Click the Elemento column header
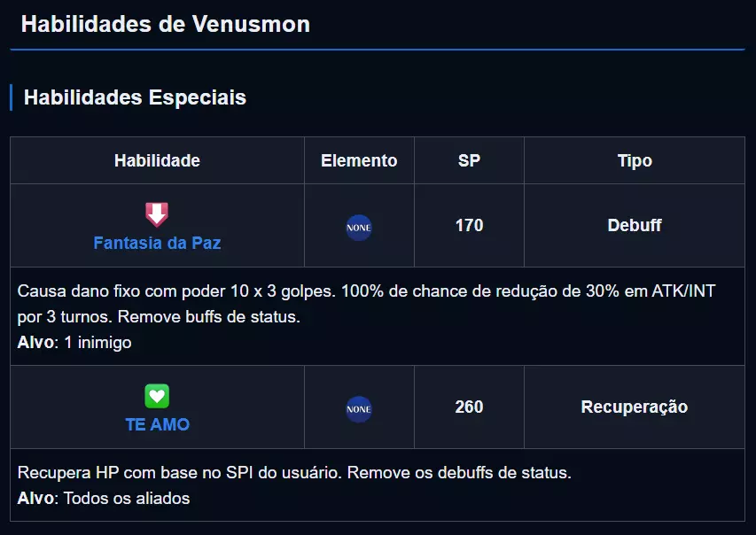Screen dimensions: 756x535 pos(359,160)
